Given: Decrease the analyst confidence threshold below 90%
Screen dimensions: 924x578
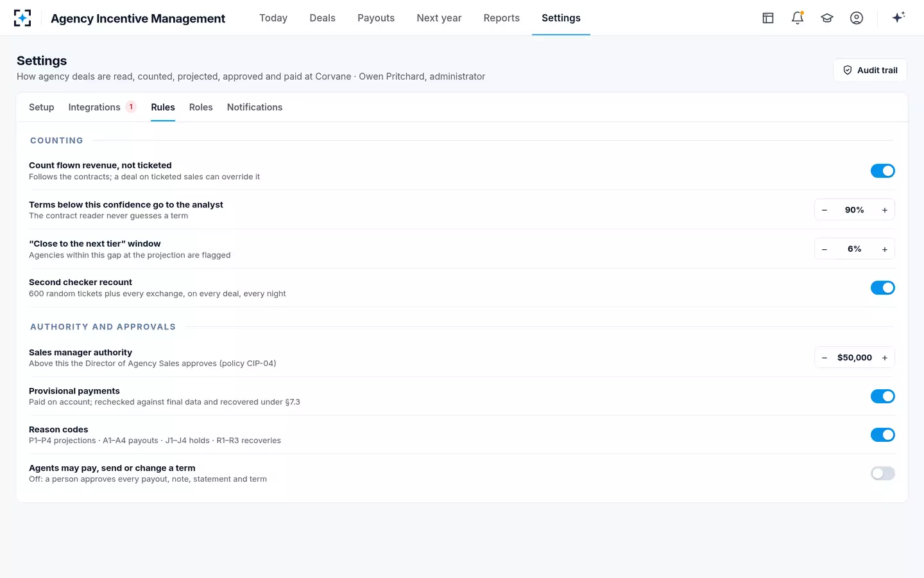Looking at the screenshot, I should tap(825, 210).
